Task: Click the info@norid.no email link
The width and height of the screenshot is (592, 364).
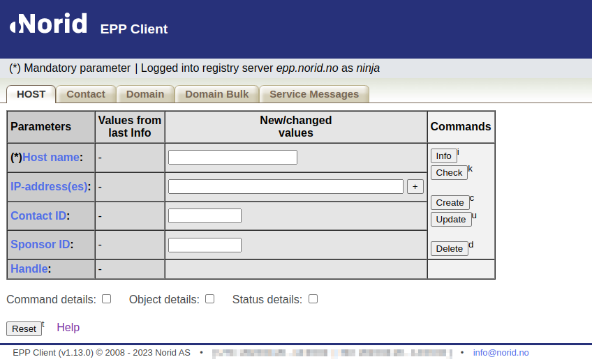Action: click(x=501, y=353)
